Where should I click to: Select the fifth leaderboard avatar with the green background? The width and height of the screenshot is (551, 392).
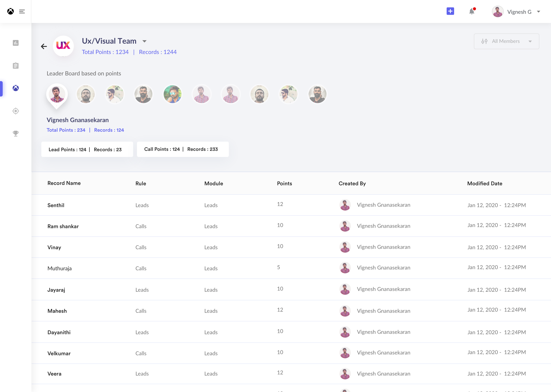[x=173, y=94]
